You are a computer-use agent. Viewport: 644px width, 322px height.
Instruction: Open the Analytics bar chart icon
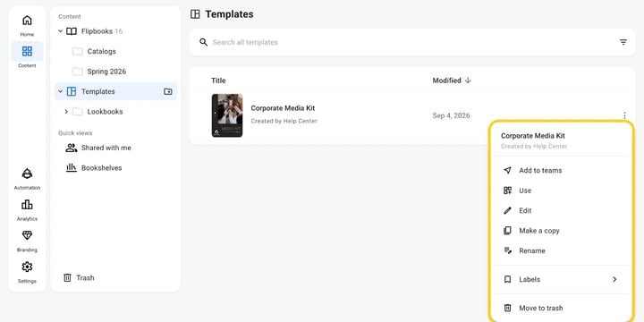(27, 205)
